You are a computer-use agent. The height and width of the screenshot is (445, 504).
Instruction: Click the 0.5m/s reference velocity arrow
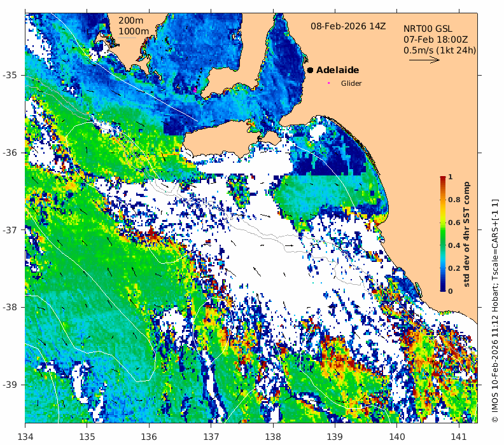pyautogui.click(x=424, y=60)
